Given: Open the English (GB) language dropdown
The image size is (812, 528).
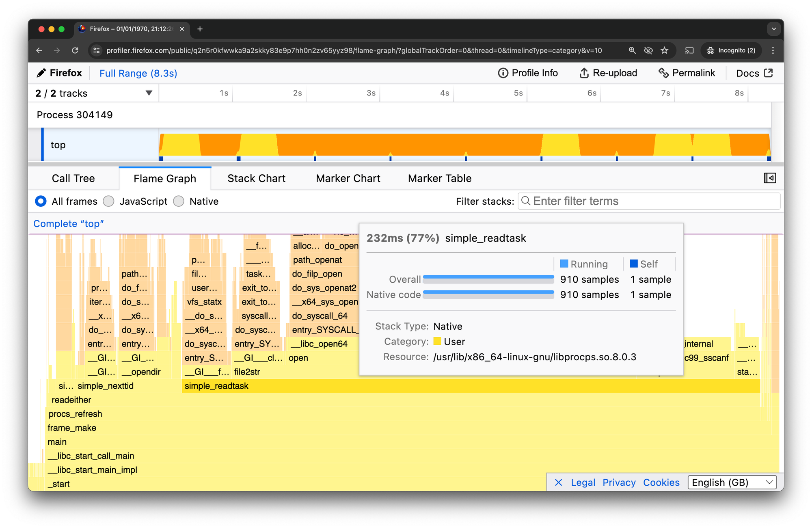Looking at the screenshot, I should click(732, 482).
